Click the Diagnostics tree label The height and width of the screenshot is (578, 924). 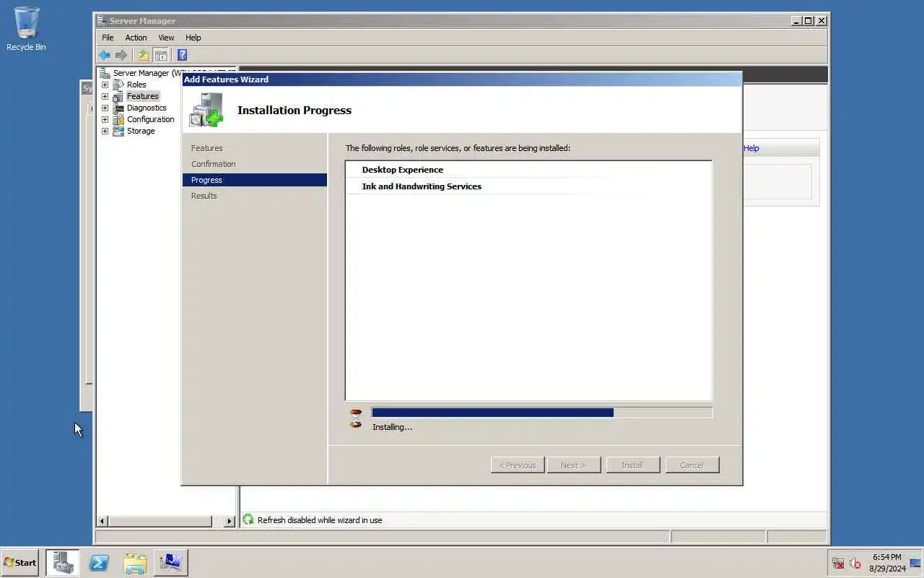coord(147,108)
